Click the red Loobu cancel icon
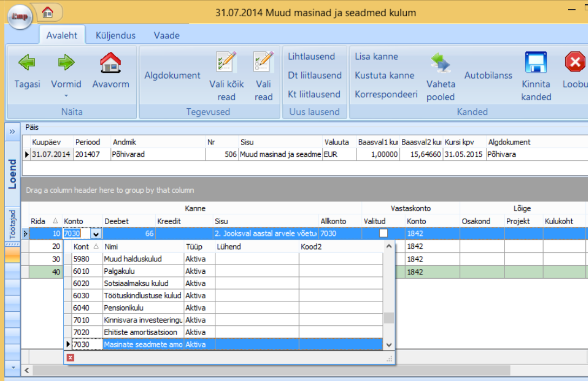This screenshot has height=381, width=588. [574, 63]
